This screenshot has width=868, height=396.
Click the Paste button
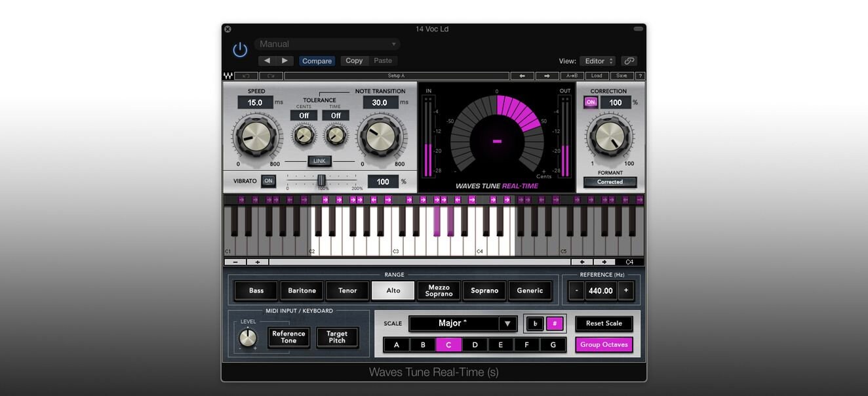tap(383, 61)
